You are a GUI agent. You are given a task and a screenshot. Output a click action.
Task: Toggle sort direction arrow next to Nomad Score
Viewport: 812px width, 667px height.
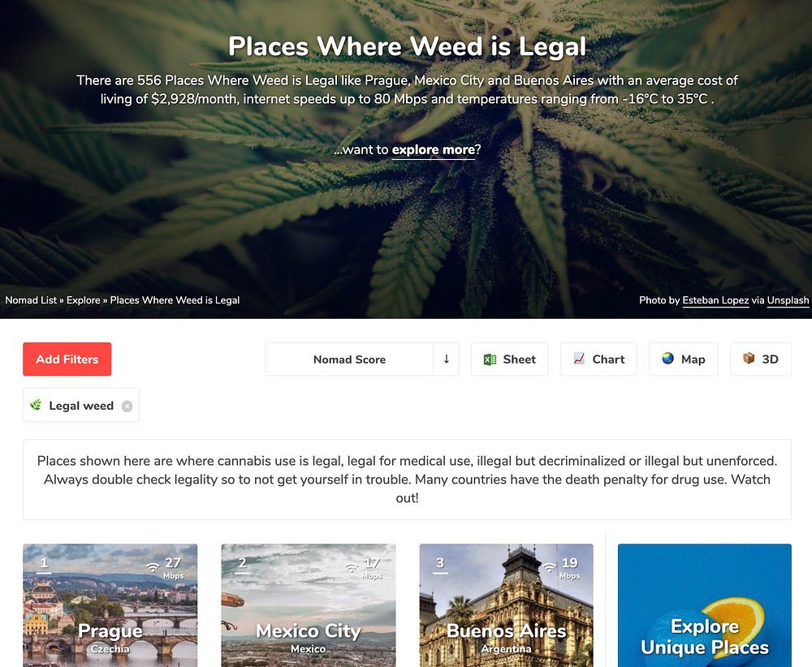pyautogui.click(x=447, y=359)
